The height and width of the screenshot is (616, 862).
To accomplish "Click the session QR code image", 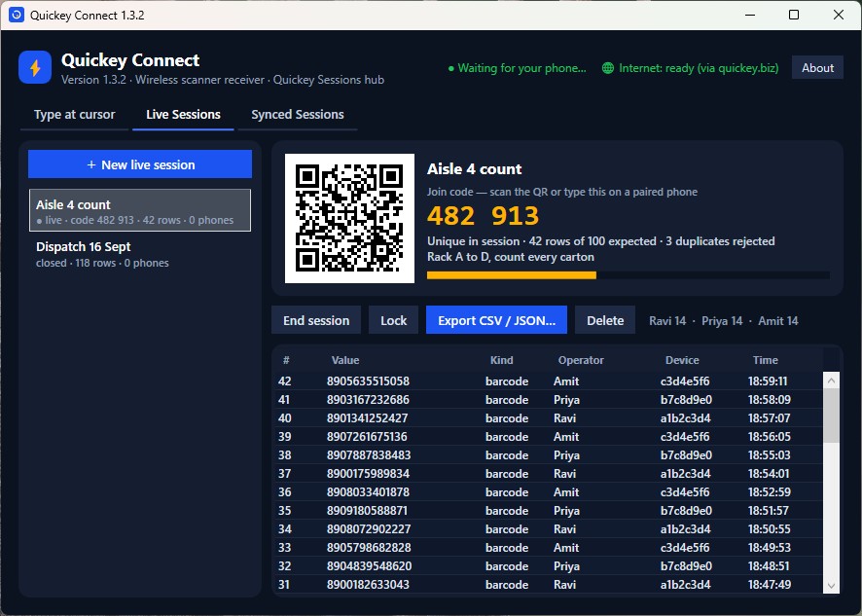I will [349, 218].
